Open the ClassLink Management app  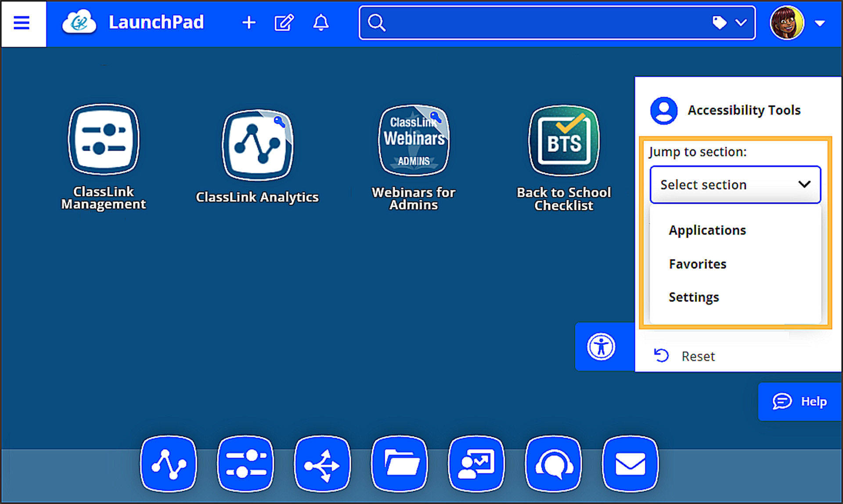pyautogui.click(x=104, y=140)
